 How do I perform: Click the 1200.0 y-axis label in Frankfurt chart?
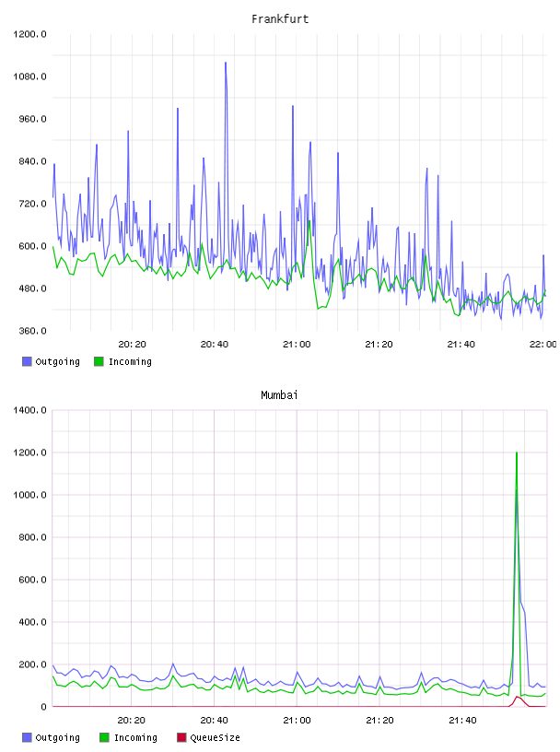click(x=29, y=34)
